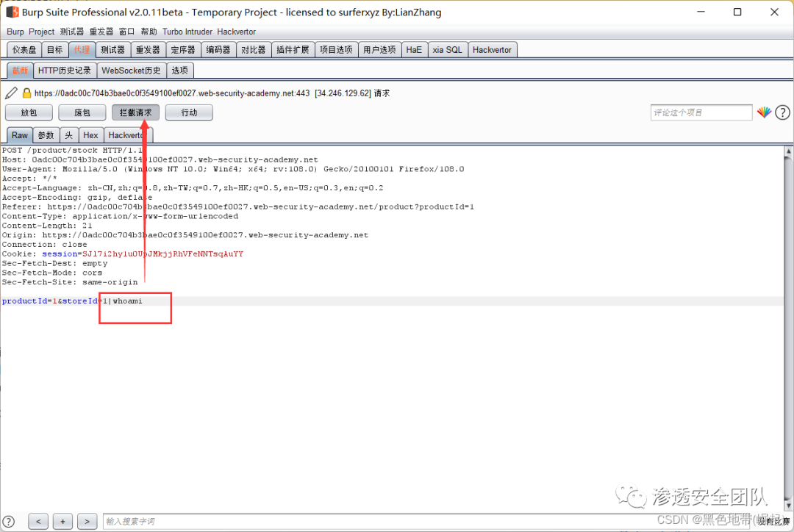Click the Referer header line
794x532 pixels.
click(x=238, y=206)
